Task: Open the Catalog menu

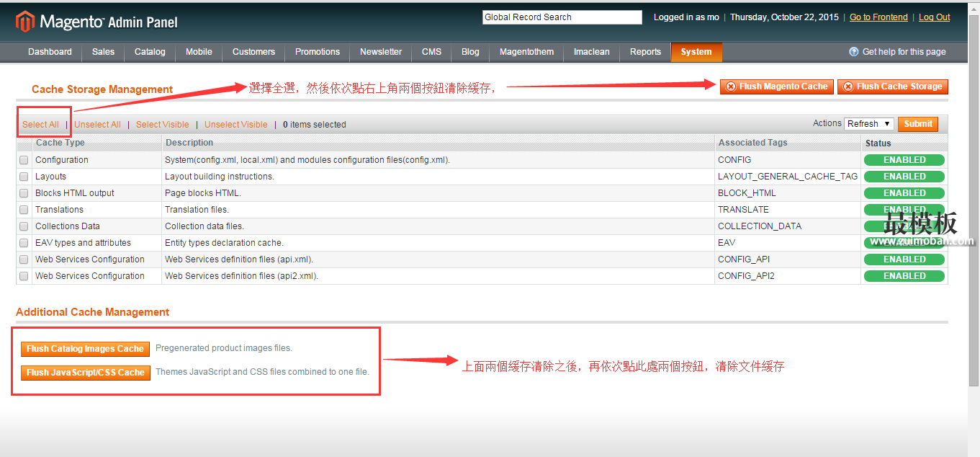Action: 150,52
